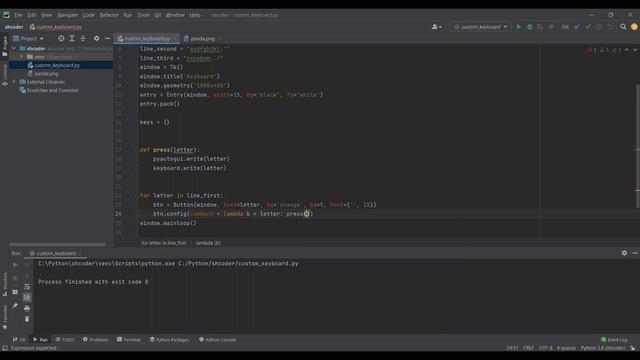Image resolution: width=640 pixels, height=360 pixels.
Task: Rerun custom_keyboard in the Run panel
Action: tap(15, 265)
